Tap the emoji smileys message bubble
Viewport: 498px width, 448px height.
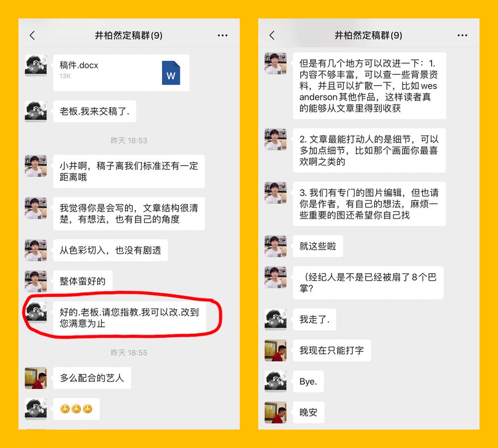click(x=77, y=409)
